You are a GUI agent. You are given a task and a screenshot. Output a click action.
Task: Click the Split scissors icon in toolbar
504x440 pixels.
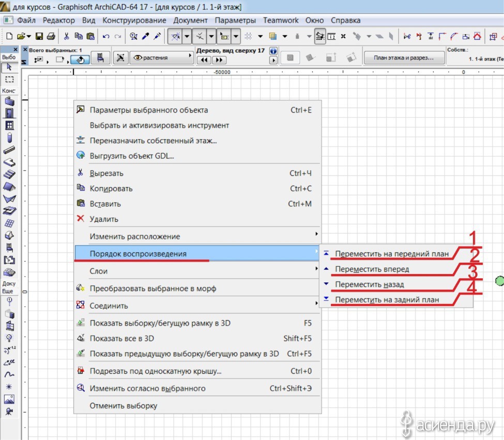(407, 36)
